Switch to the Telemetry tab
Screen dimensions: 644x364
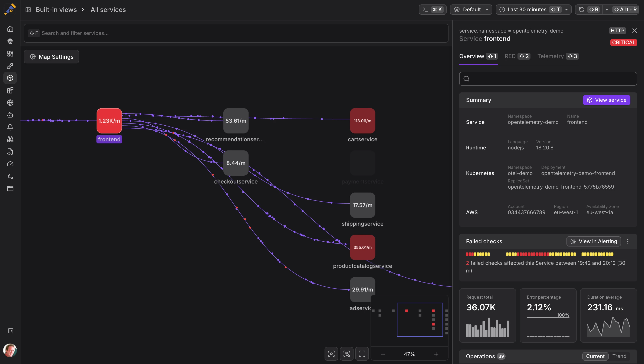(x=558, y=56)
